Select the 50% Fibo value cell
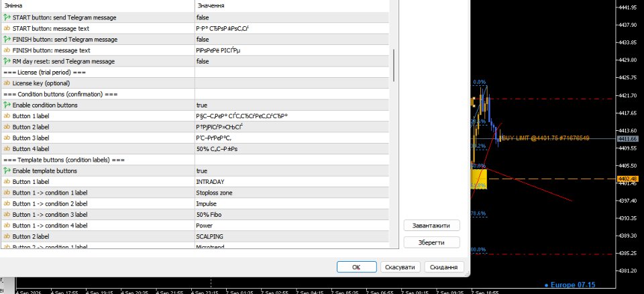This screenshot has height=294, width=644. pyautogui.click(x=292, y=215)
